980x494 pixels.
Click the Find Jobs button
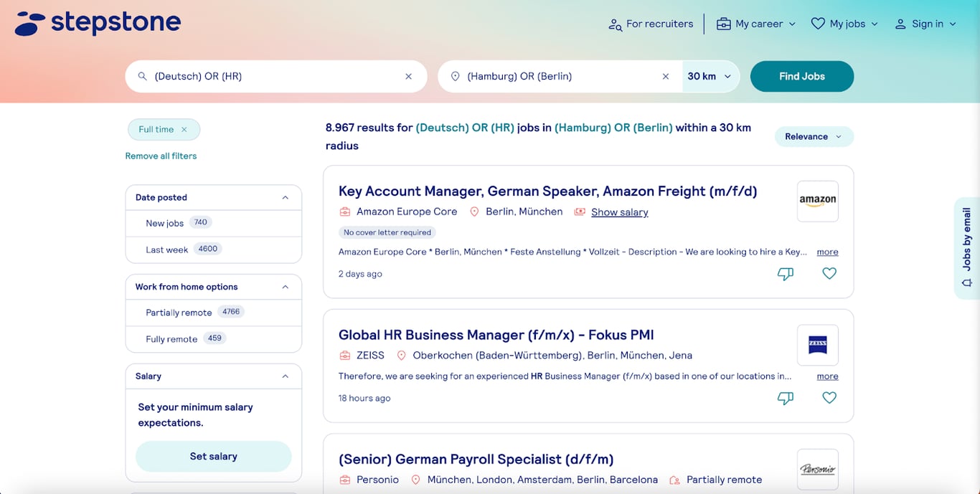pos(802,76)
